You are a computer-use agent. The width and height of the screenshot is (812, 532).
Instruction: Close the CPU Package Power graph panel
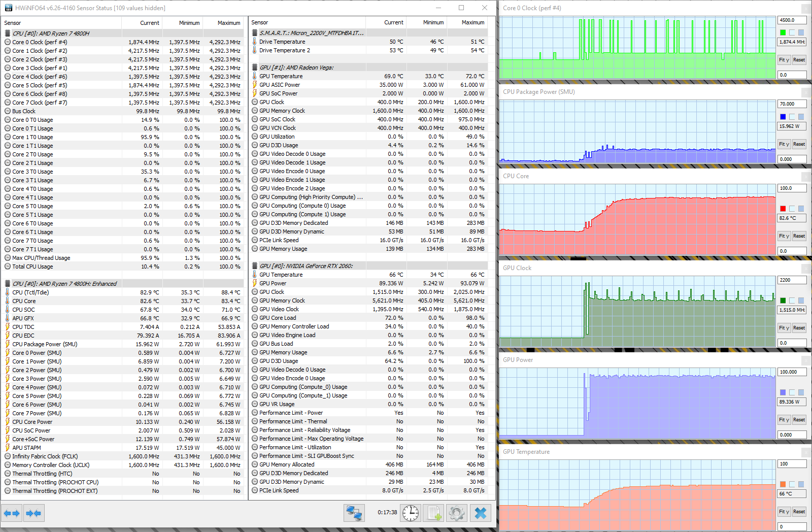[806, 92]
